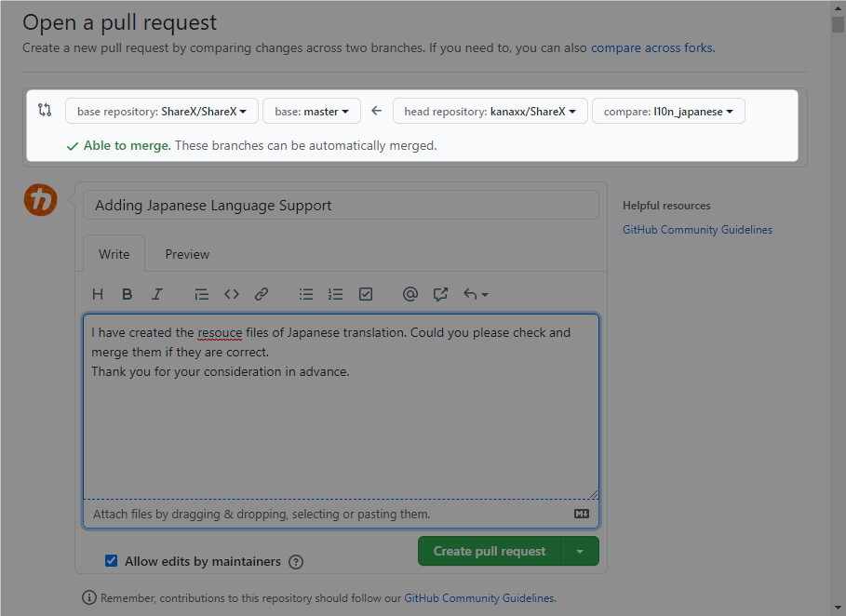
Task: Click the Able to merge status text
Action: click(x=127, y=146)
